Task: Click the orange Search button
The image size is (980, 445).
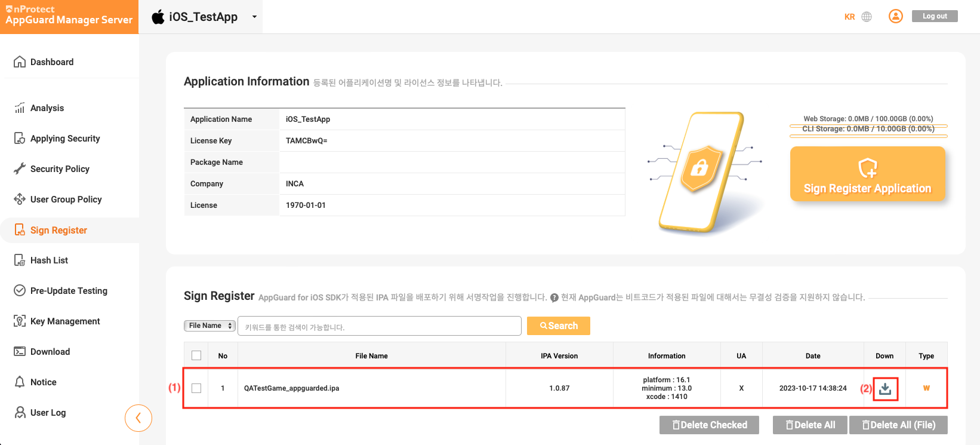Action: [559, 326]
